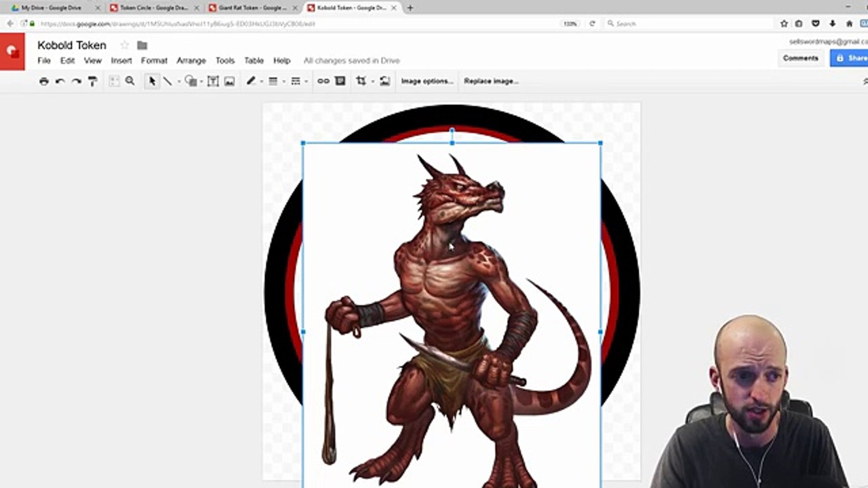Activate the Select arrow tool
The image size is (868, 488).
pos(152,81)
